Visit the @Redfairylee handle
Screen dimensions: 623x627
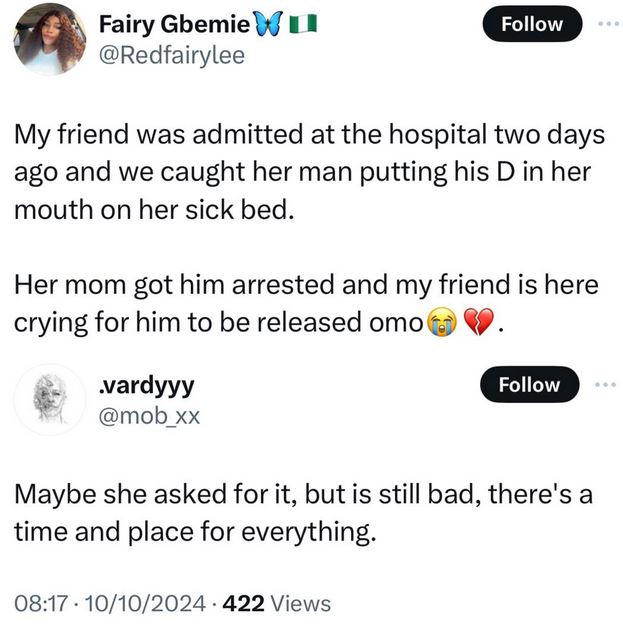[x=172, y=55]
